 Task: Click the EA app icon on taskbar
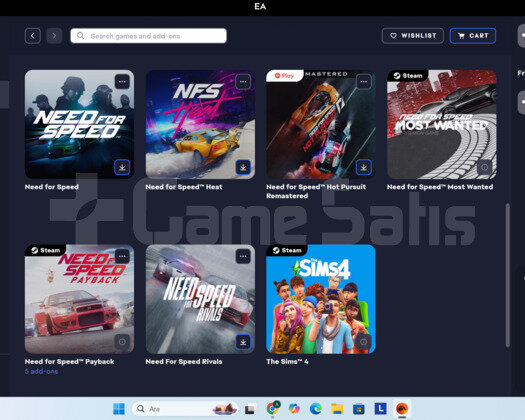pos(402,409)
